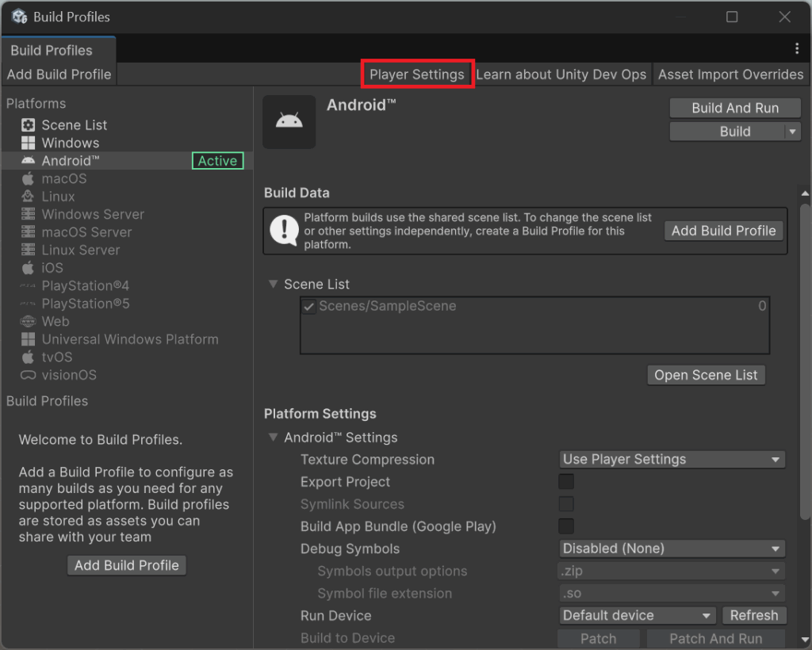Open the Texture Compression dropdown

tap(672, 459)
